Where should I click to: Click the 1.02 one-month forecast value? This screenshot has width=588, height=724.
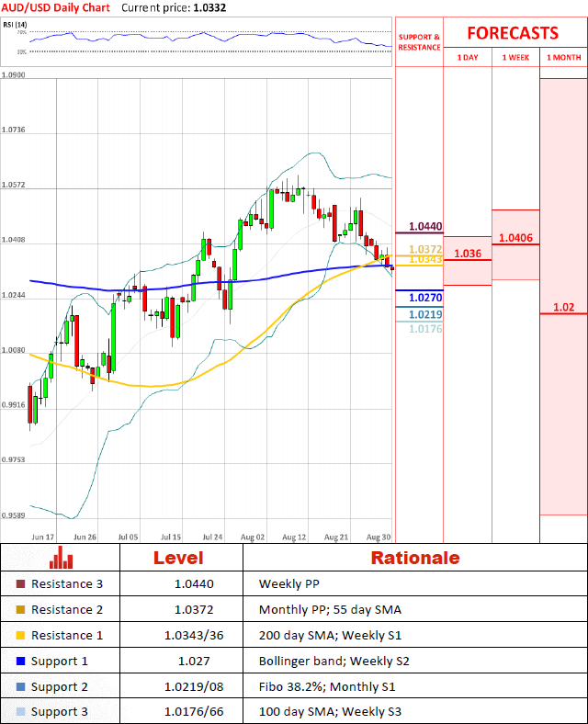click(x=563, y=307)
